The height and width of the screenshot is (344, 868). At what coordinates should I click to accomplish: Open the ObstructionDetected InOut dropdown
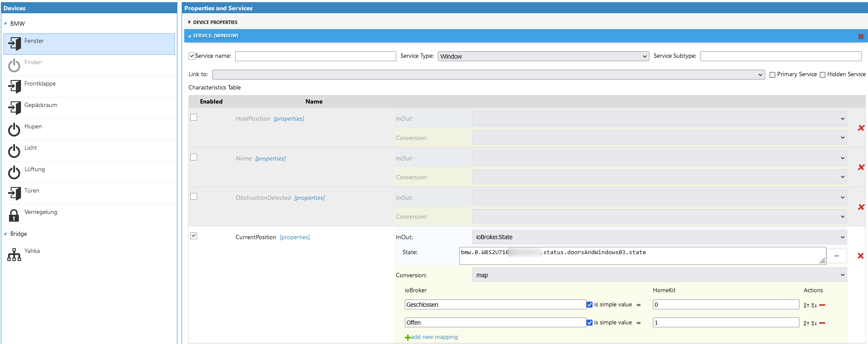pos(659,197)
